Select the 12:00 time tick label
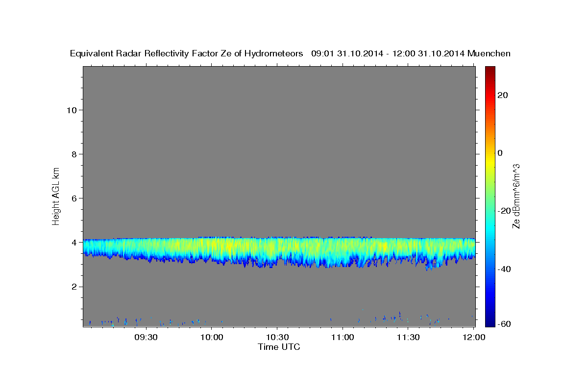The height and width of the screenshot is (392, 588). (474, 338)
